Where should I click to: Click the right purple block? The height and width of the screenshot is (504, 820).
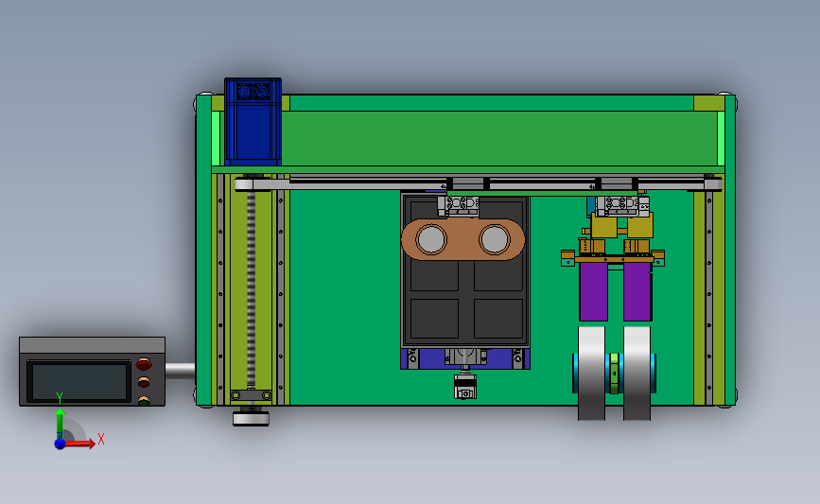(x=637, y=292)
